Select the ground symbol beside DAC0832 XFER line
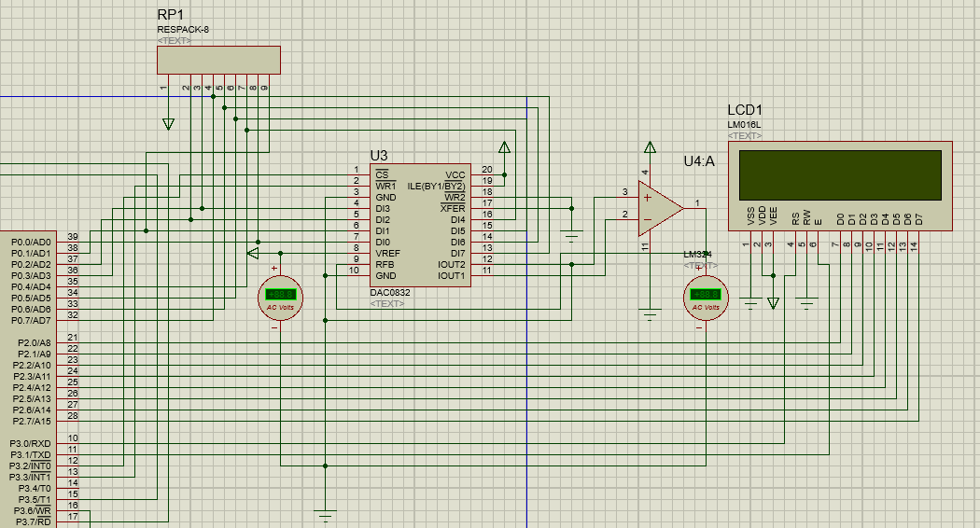This screenshot has height=528, width=980. [x=571, y=237]
